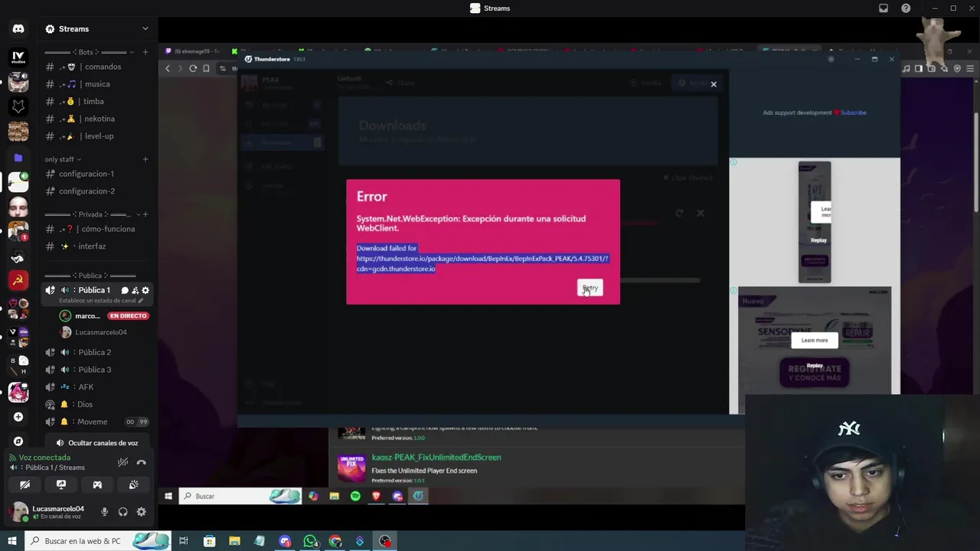Click the Windows Start button
This screenshot has height=551, width=980.
[11, 541]
